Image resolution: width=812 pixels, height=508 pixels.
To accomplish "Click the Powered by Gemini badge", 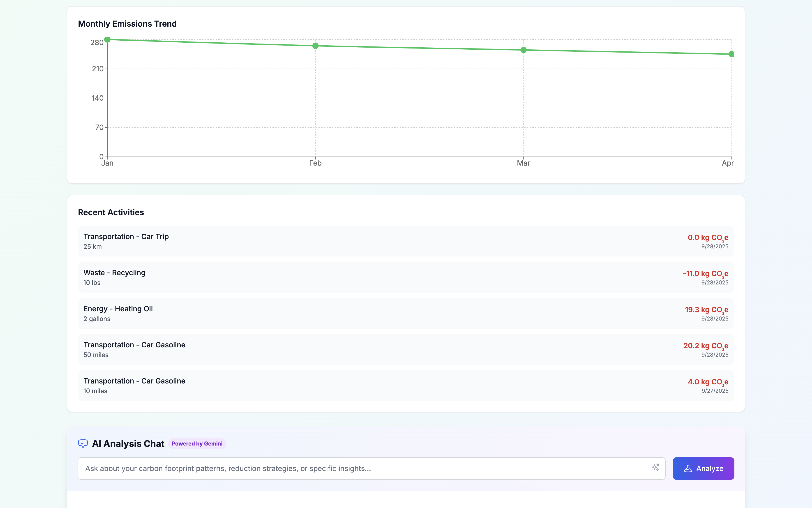I will click(x=197, y=443).
